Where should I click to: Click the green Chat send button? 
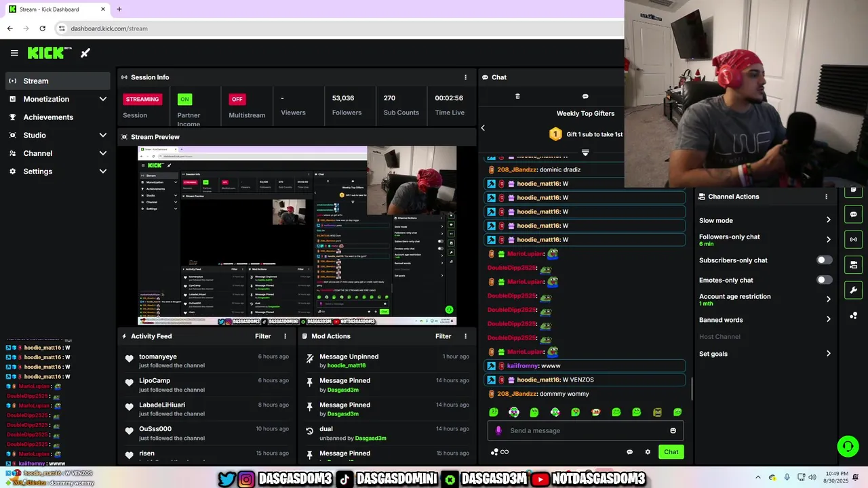pyautogui.click(x=671, y=452)
